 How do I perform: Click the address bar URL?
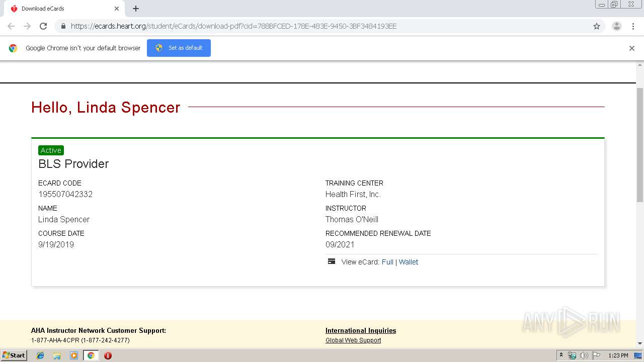[233, 26]
